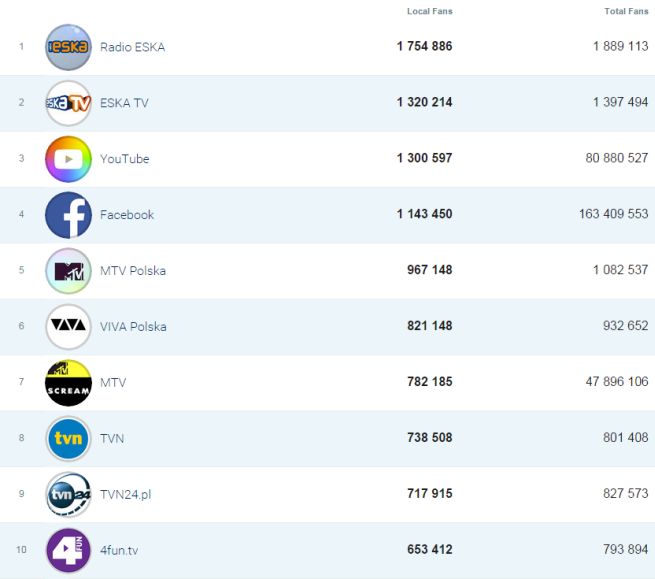The image size is (655, 579).
Task: Open the Radio ESKA page link
Action: (132, 47)
